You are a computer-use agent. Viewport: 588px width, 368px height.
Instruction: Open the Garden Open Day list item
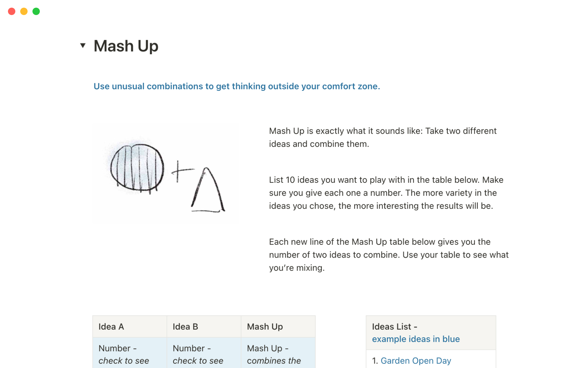click(416, 361)
